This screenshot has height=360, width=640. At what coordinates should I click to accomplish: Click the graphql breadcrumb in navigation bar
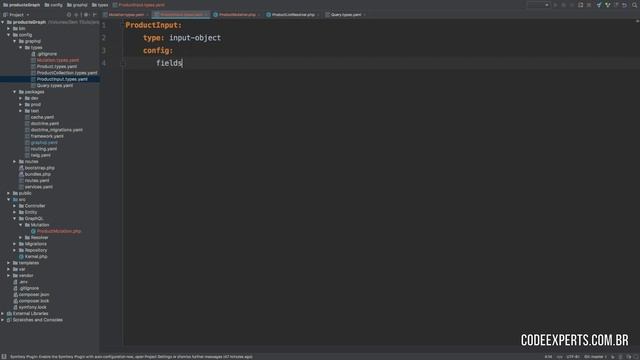[x=77, y=5]
